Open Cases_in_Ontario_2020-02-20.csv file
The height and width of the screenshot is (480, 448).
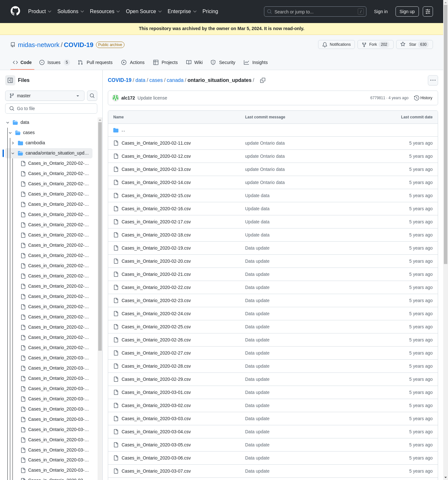pos(156,261)
